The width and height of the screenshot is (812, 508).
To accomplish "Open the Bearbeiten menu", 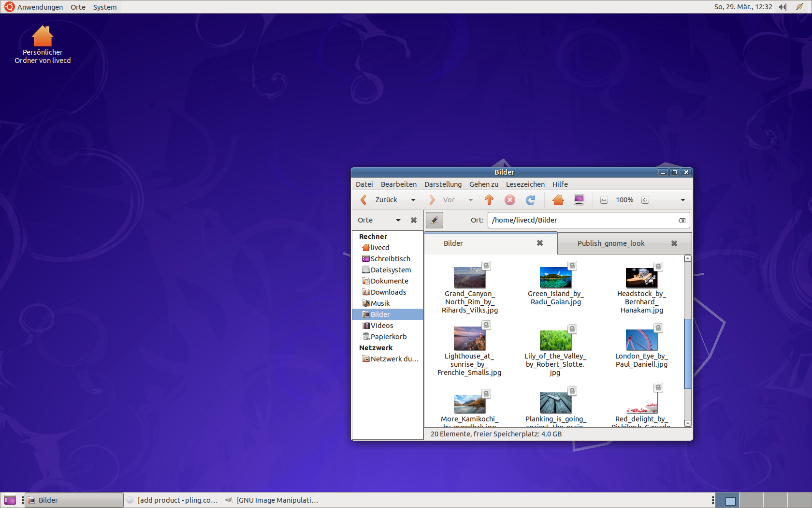I will tap(399, 184).
